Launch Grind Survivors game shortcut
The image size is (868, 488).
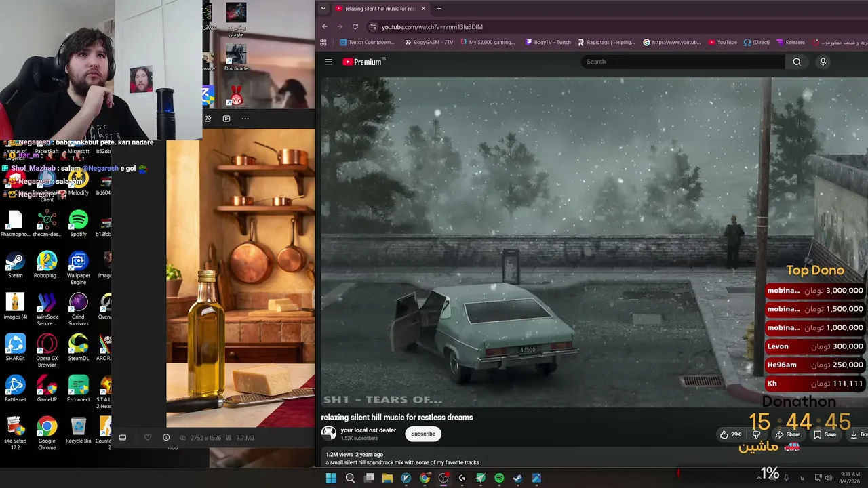pos(78,310)
